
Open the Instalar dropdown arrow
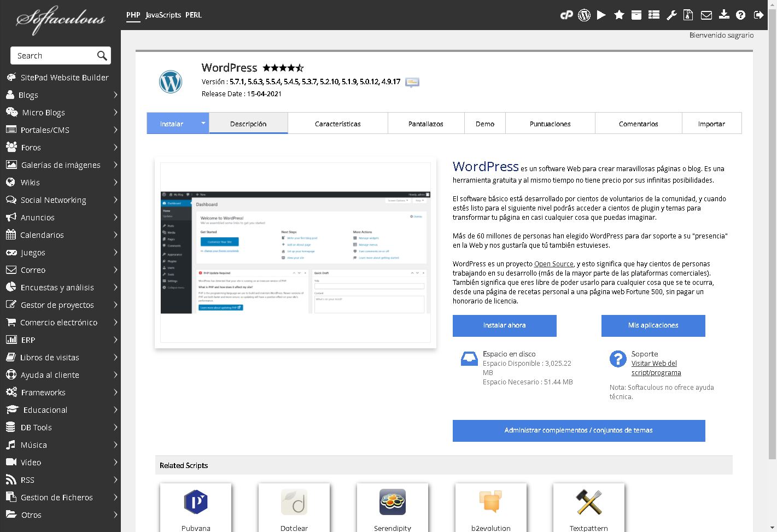tap(203, 123)
